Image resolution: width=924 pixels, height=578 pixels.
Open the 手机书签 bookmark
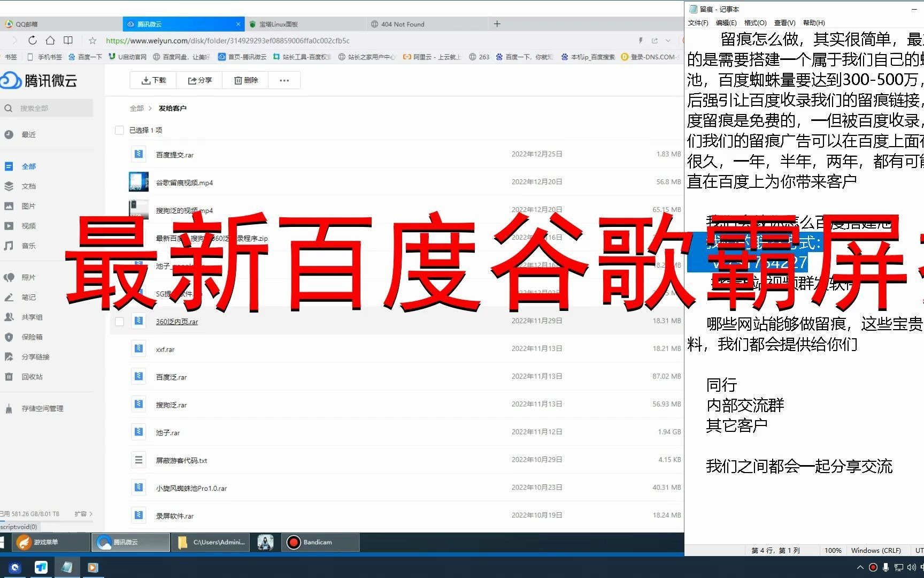pyautogui.click(x=45, y=57)
